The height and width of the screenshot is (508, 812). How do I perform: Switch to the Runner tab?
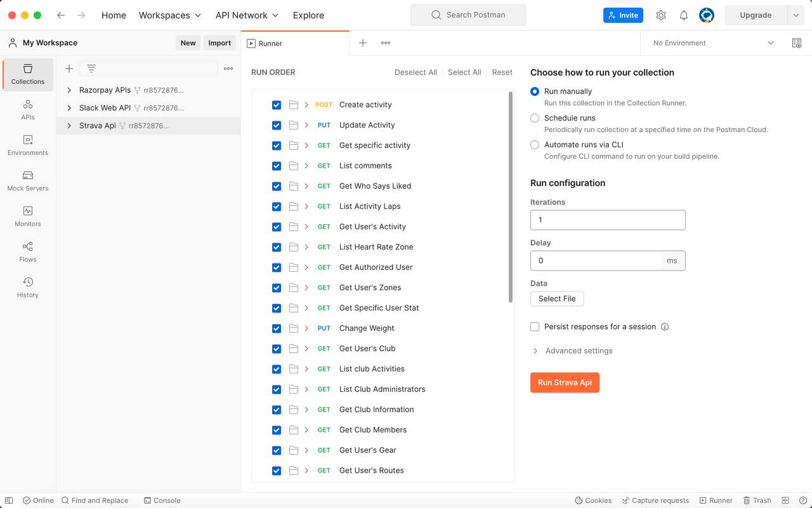pyautogui.click(x=270, y=44)
